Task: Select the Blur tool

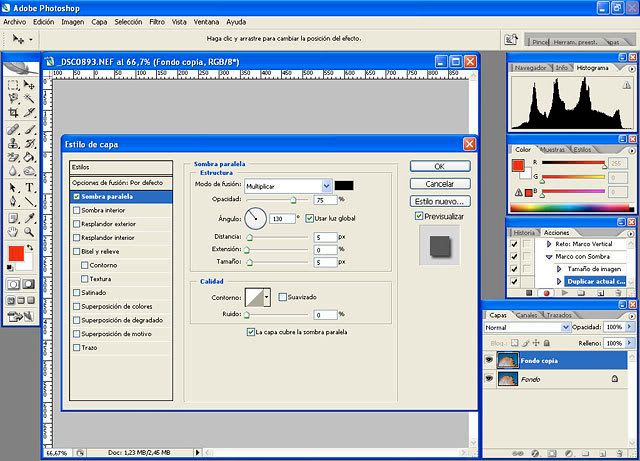Action: (13, 171)
